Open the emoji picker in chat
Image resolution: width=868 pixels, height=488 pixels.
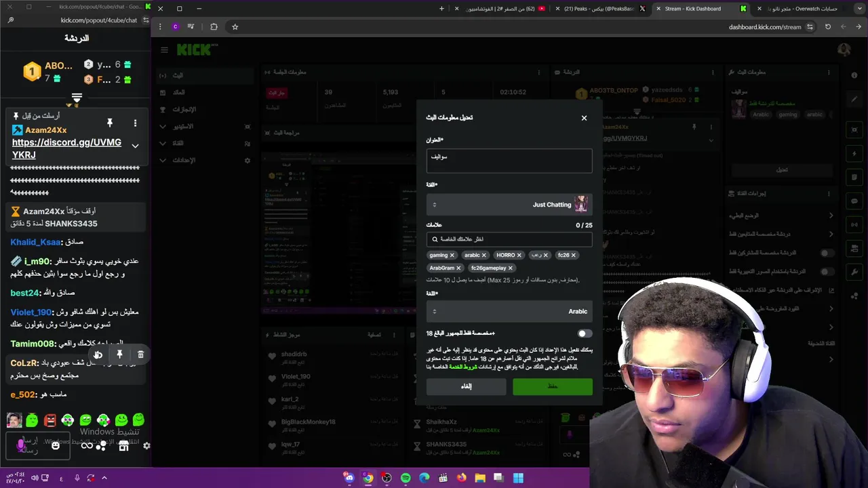click(x=56, y=445)
